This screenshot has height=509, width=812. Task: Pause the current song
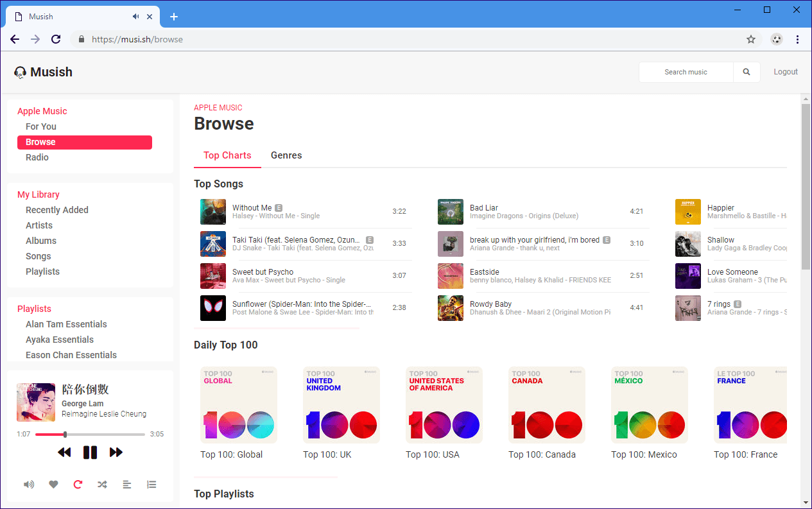click(x=90, y=453)
